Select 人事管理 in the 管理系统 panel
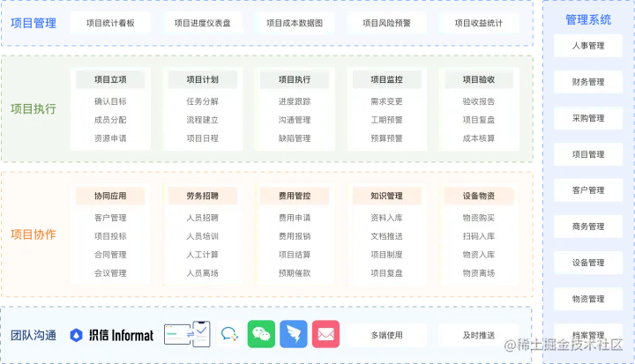This screenshot has height=364, width=635. (588, 46)
